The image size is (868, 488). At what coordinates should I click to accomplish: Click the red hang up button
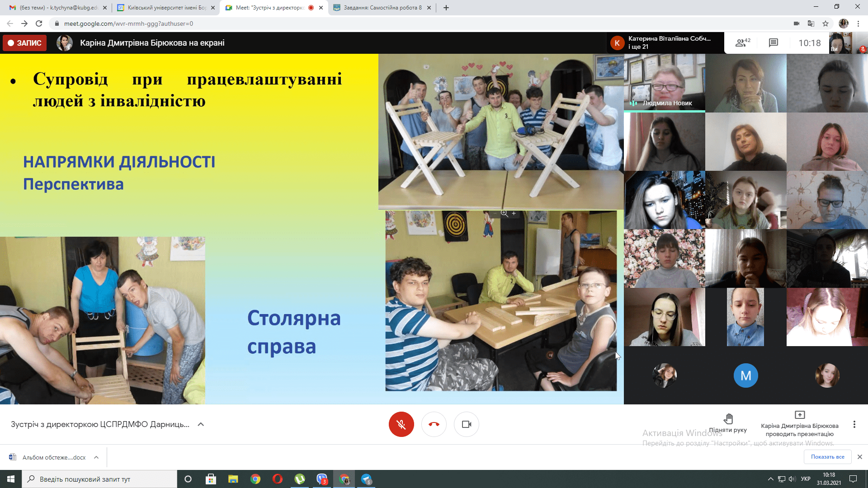tap(434, 424)
